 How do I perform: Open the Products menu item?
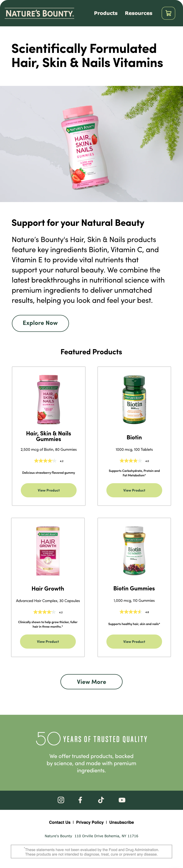click(x=106, y=13)
